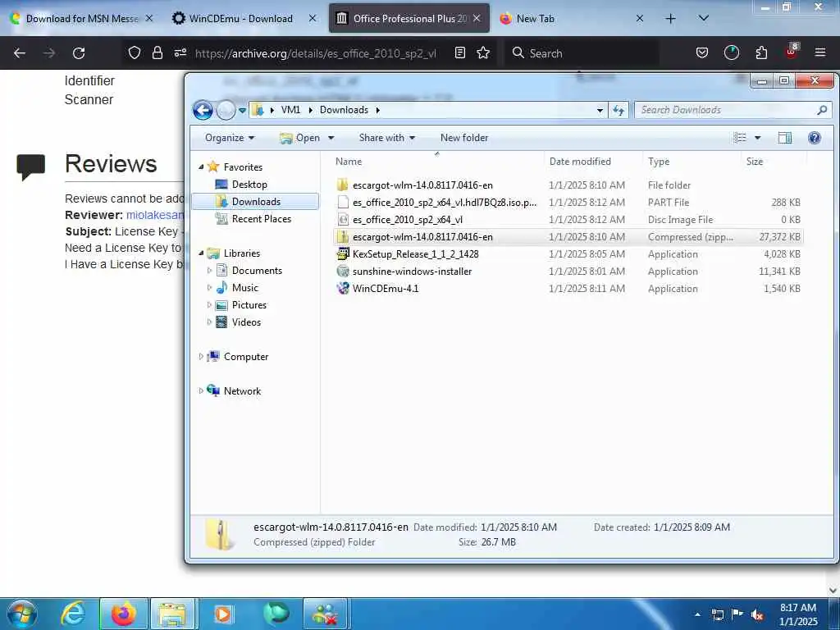Open Firefox extensions puzzle icon
The width and height of the screenshot is (840, 630).
pyautogui.click(x=761, y=52)
